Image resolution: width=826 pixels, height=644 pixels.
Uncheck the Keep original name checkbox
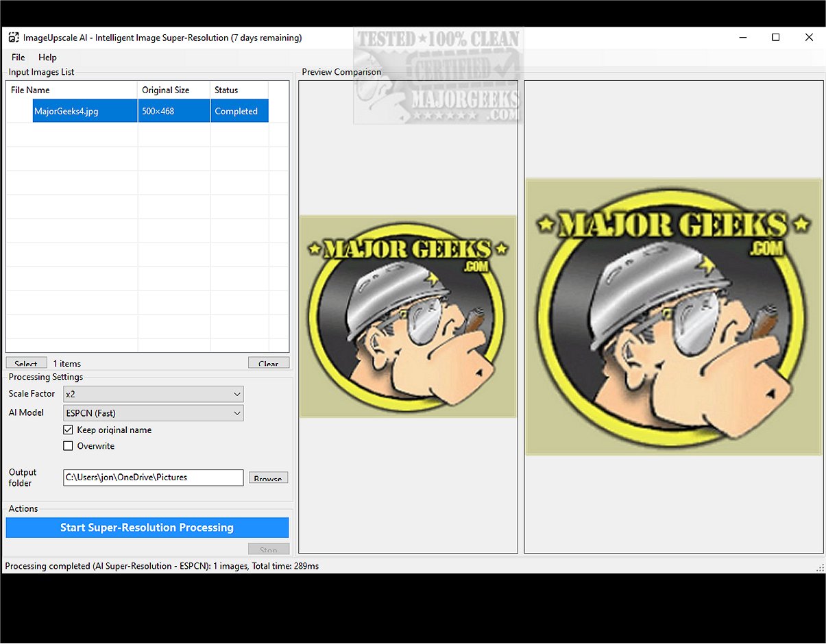click(68, 430)
